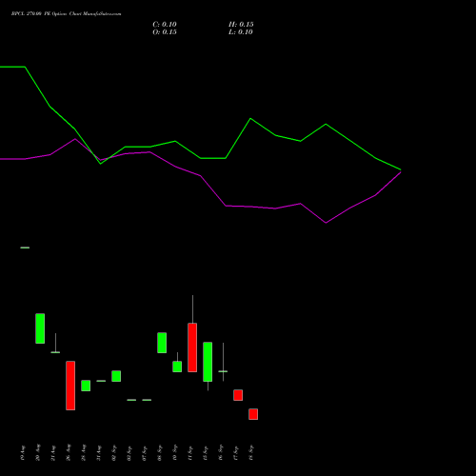Viewport: 476px width, 476px height.
Task: Click the red candle with the longest upper wick
Action: [x=192, y=347]
